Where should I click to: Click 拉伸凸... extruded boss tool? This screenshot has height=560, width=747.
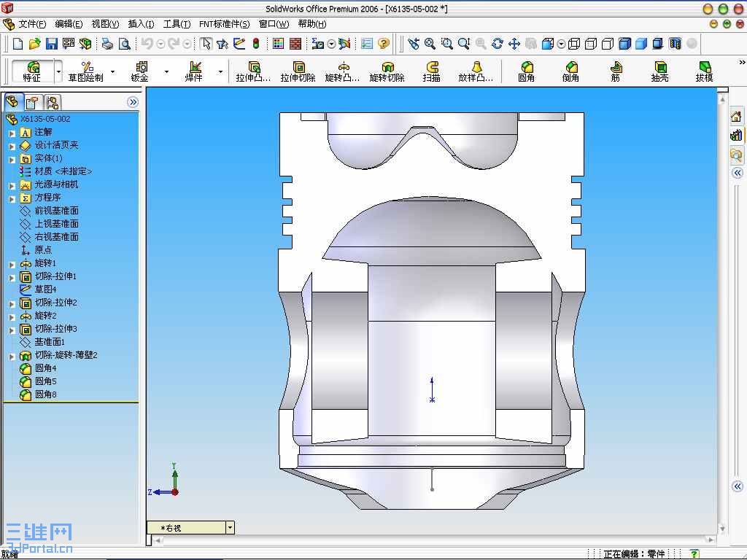point(253,71)
